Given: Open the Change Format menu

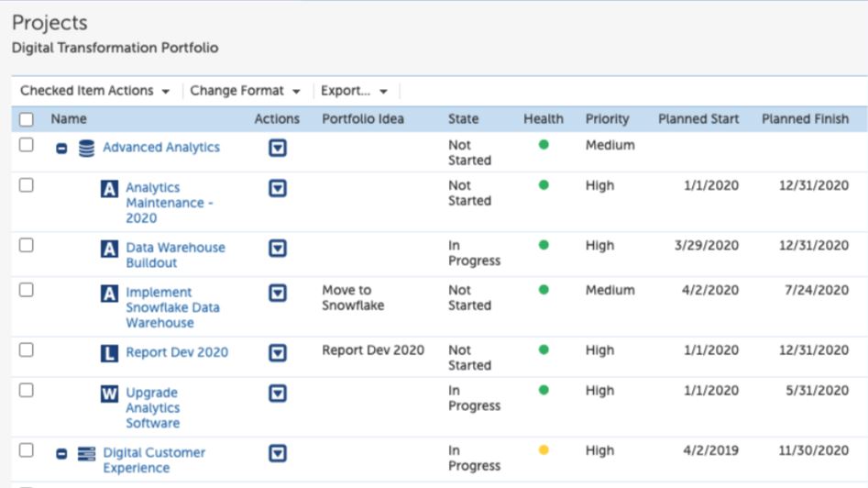Looking at the screenshot, I should click(x=245, y=91).
